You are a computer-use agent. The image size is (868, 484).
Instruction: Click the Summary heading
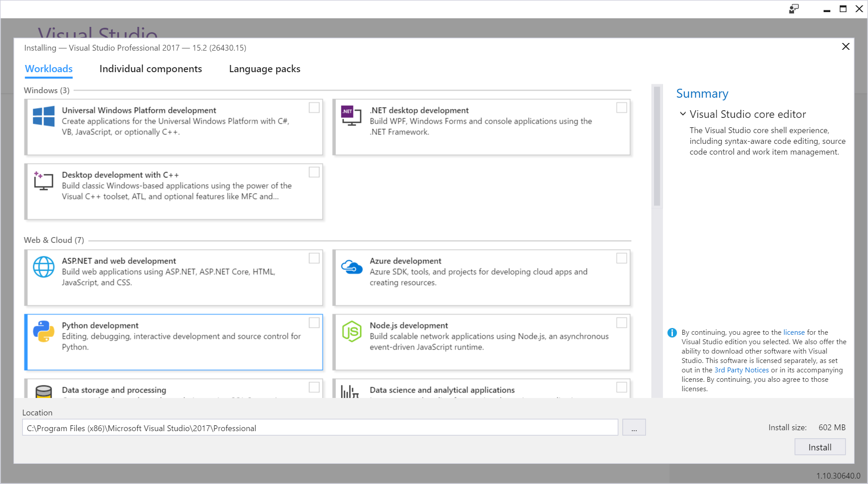point(702,94)
